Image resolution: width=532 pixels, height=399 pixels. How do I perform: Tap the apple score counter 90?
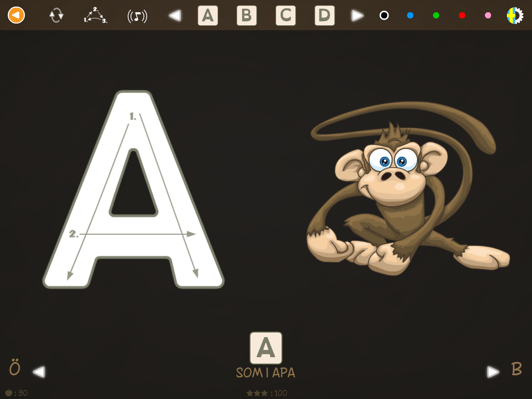[16, 393]
